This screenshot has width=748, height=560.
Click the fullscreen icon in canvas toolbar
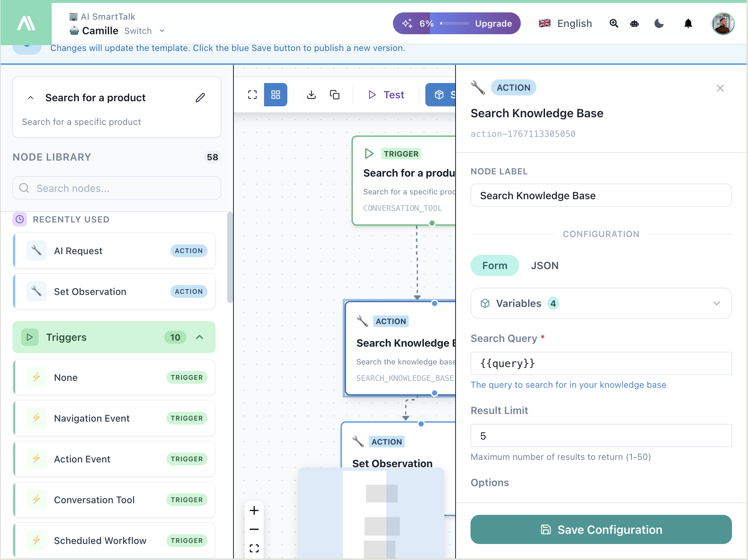(x=252, y=95)
